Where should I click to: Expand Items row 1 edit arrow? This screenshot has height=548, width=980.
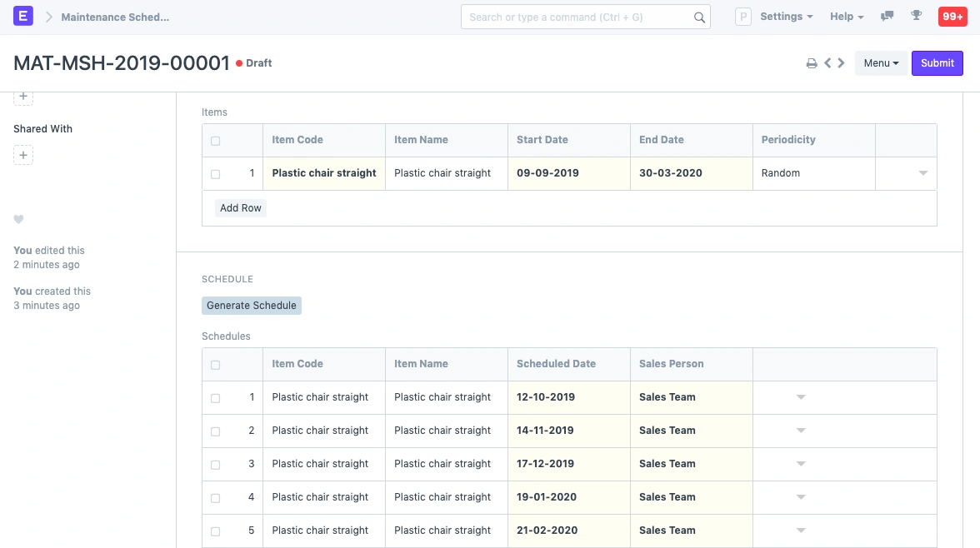[x=922, y=173]
